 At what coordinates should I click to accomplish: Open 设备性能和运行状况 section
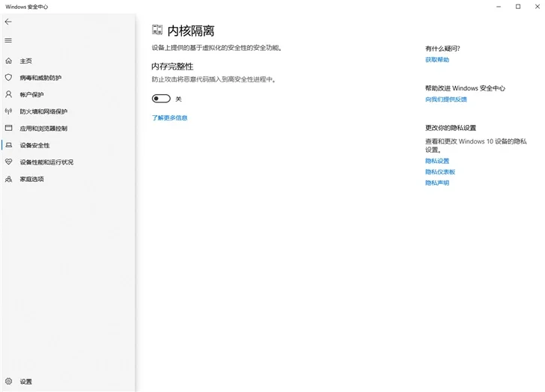(x=46, y=162)
